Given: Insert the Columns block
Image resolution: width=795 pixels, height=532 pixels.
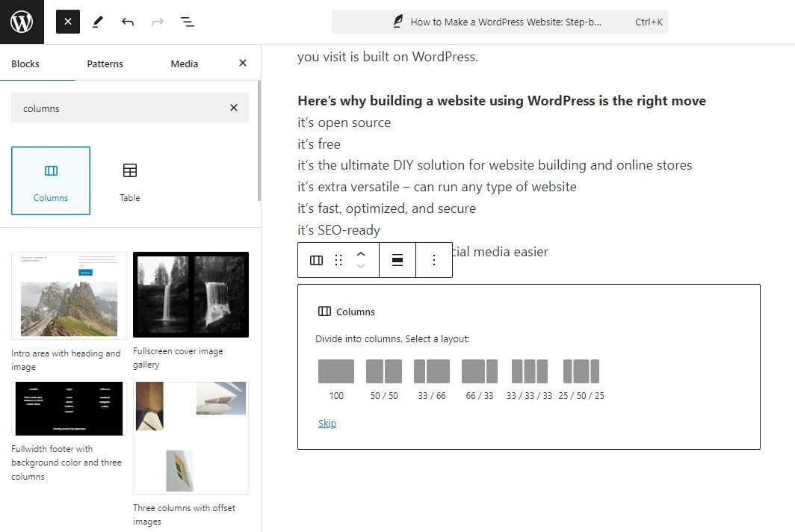Looking at the screenshot, I should (x=51, y=181).
